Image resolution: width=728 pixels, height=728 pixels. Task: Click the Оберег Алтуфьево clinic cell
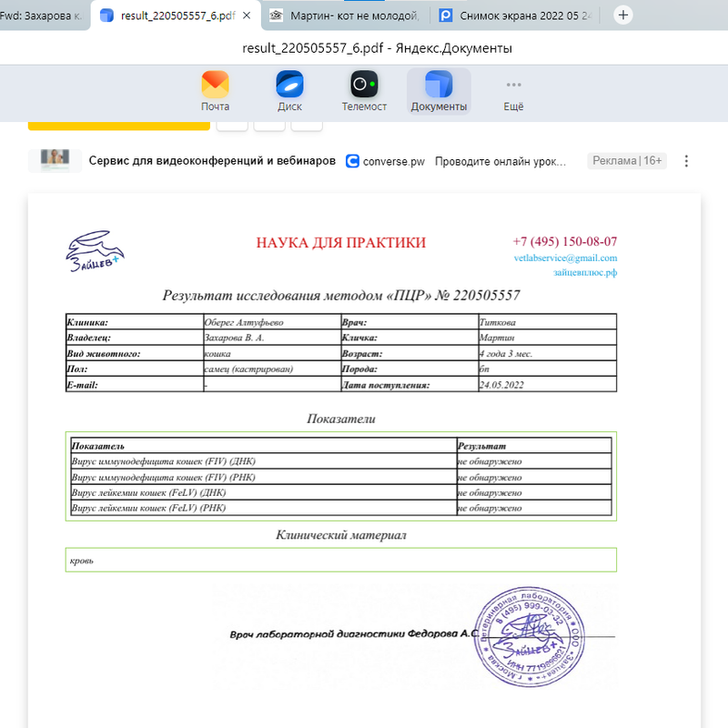click(272, 322)
